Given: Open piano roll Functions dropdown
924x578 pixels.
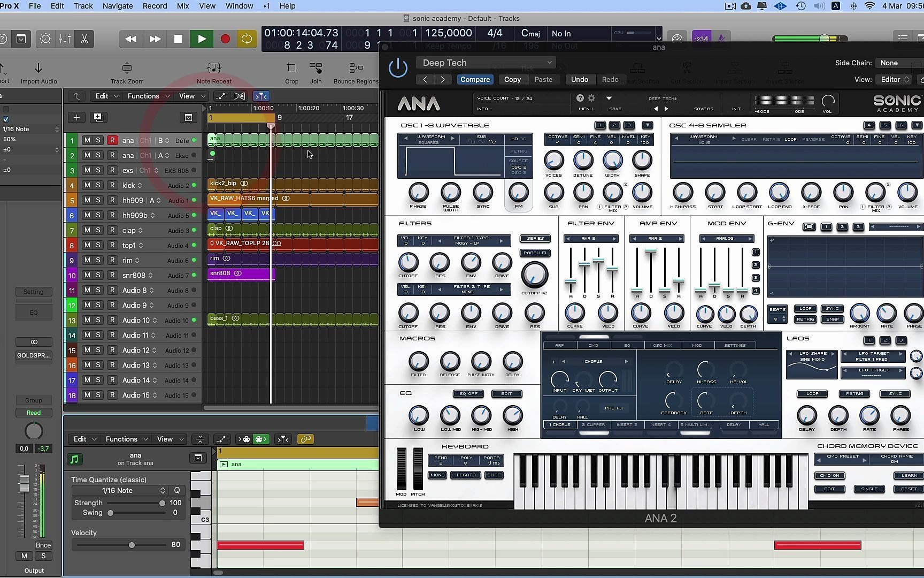Looking at the screenshot, I should (126, 439).
